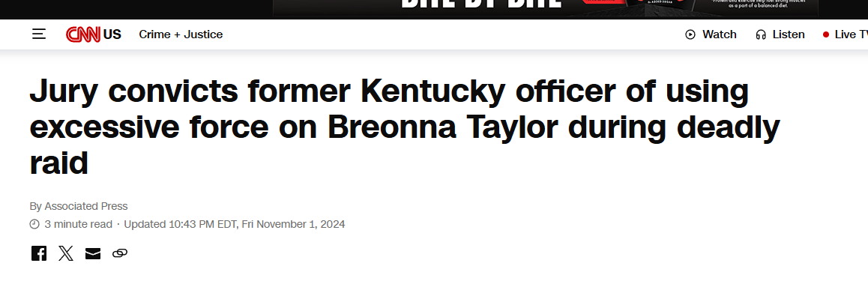Share the article on X
The width and height of the screenshot is (868, 284).
(66, 253)
